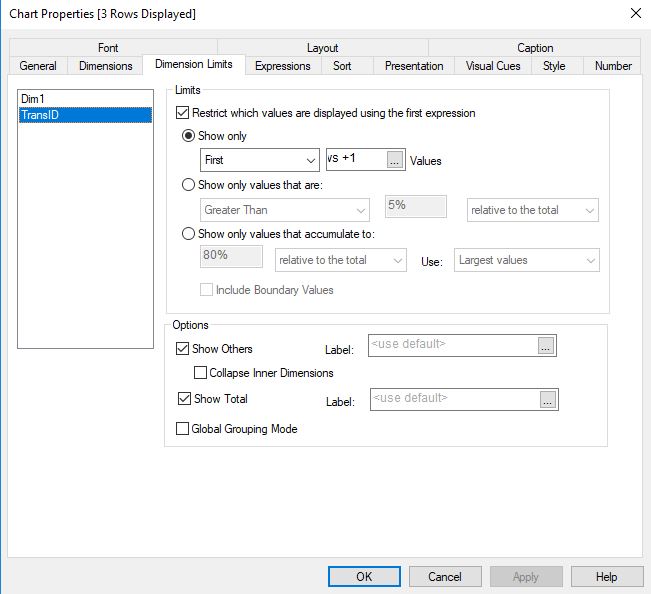Open the Show Others label expression editor
651x594 pixels.
coord(546,346)
